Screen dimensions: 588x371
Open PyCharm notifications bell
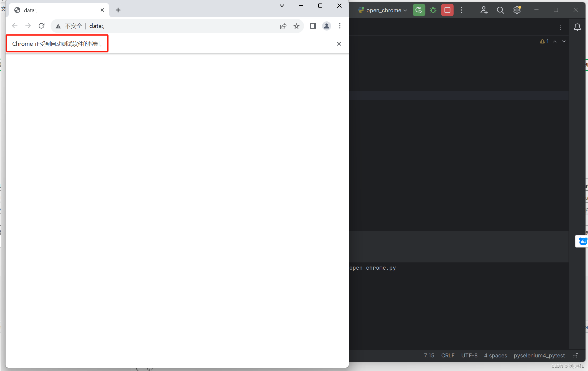(x=577, y=27)
